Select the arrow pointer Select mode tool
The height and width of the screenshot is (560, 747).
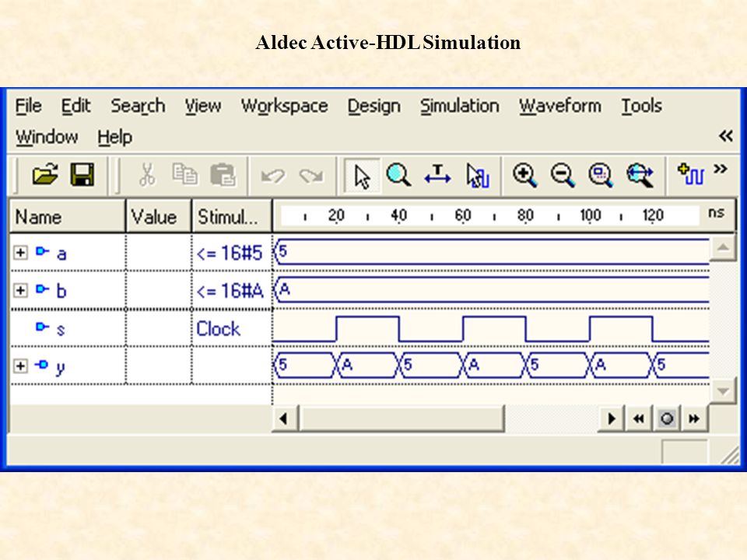coord(363,176)
